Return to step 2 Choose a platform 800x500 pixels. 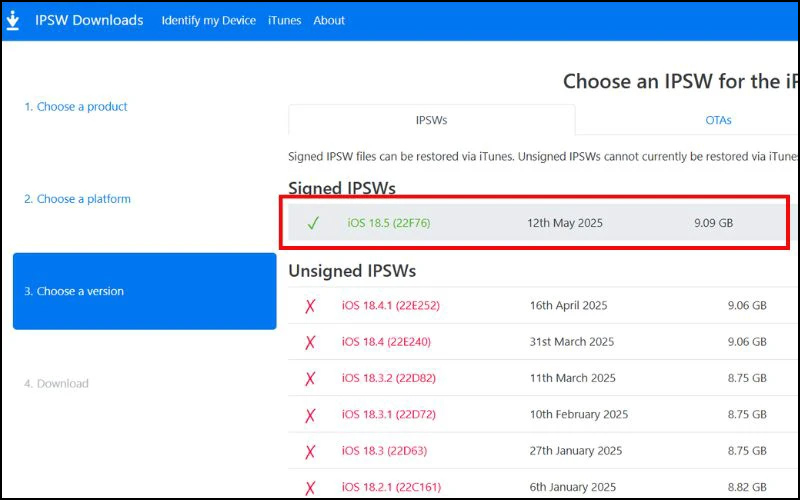point(77,199)
